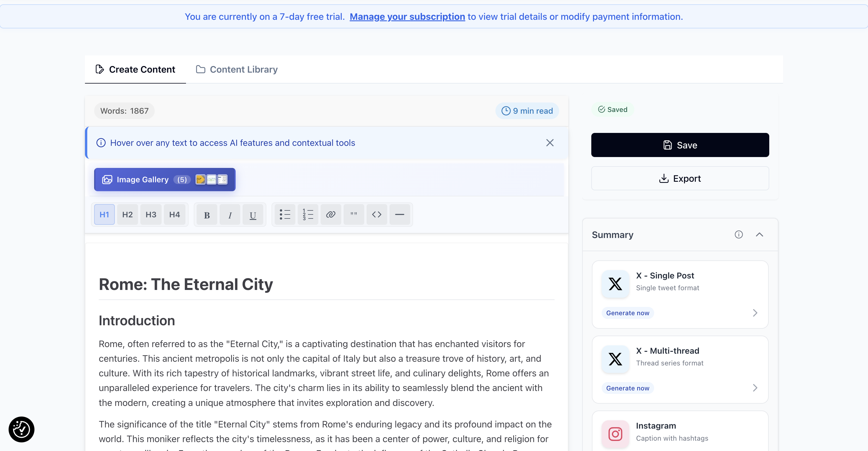Click the 9 min read badge
The height and width of the screenshot is (451, 868).
pyautogui.click(x=527, y=111)
